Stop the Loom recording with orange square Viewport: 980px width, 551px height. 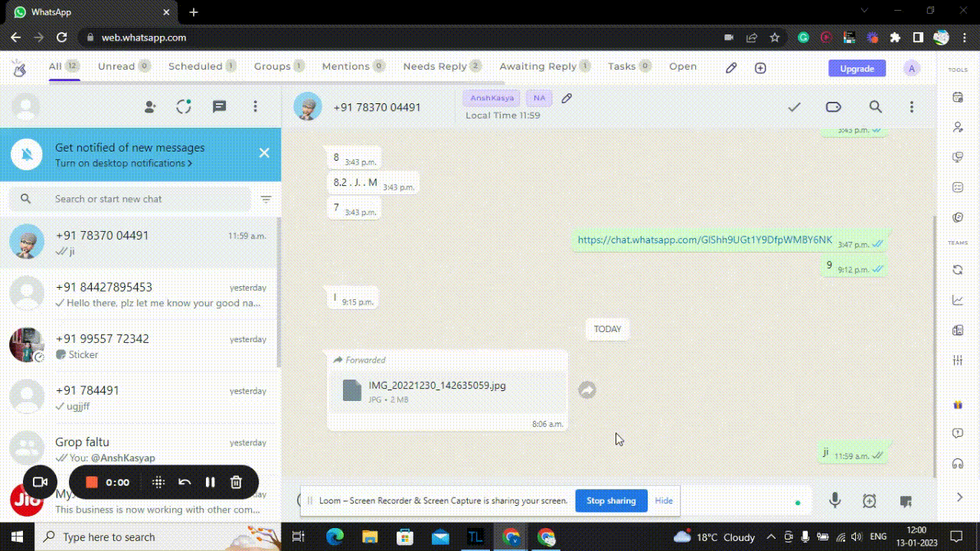[91, 482]
